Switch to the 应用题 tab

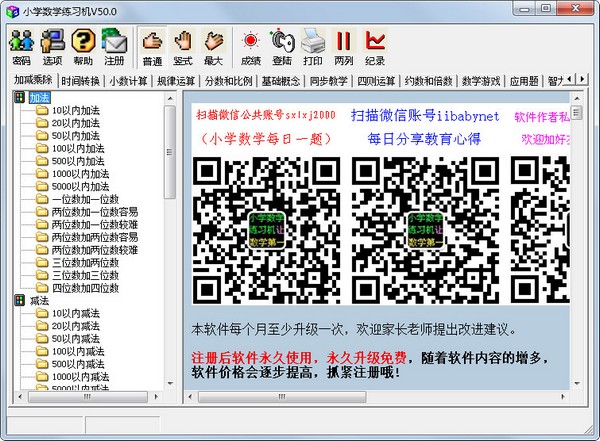pos(524,81)
